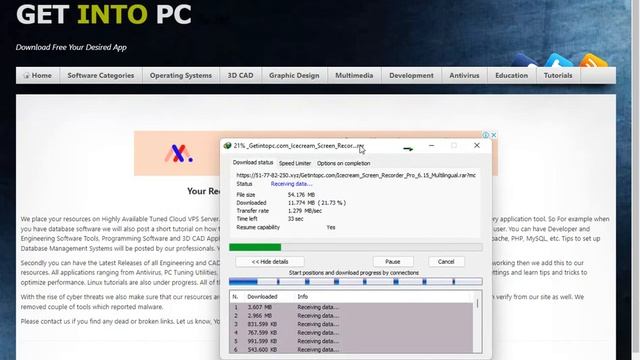Select connection row with 3.607 MB
This screenshot has height=360, width=640.
click(x=351, y=307)
